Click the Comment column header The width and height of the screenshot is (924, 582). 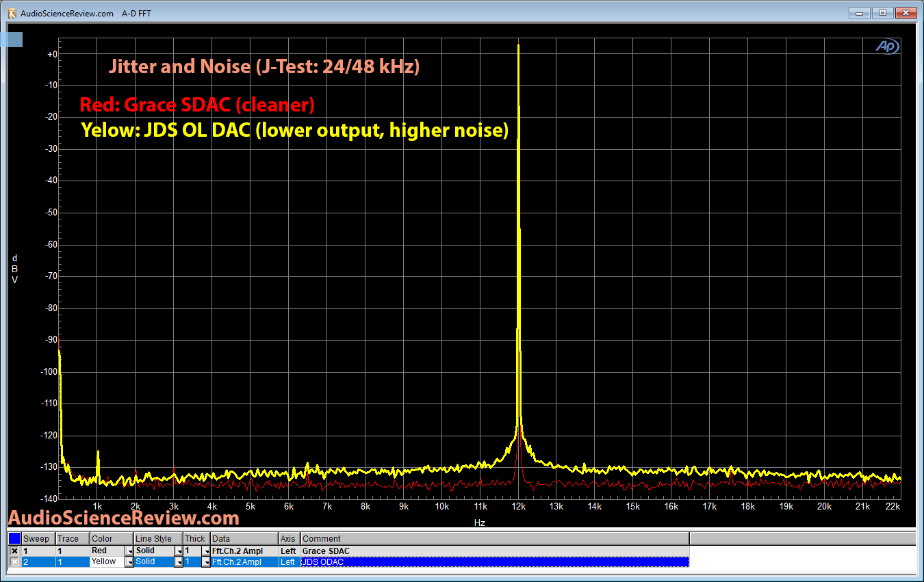pyautogui.click(x=495, y=539)
